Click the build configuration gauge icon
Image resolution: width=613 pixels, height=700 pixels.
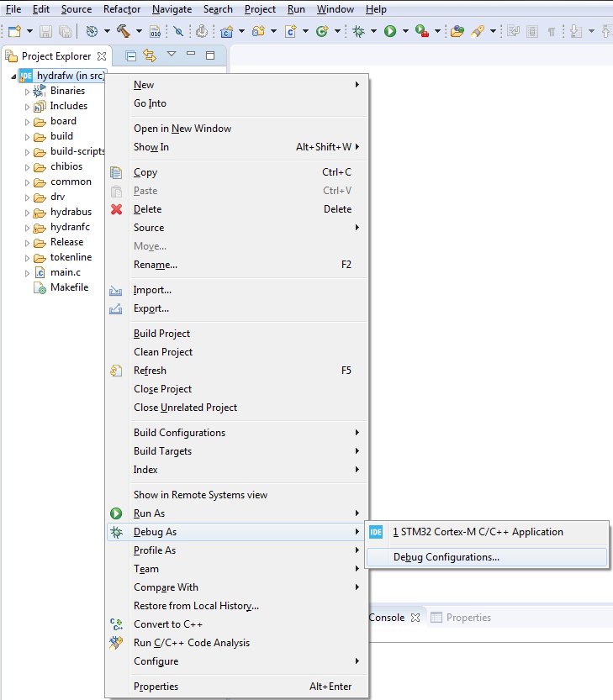pos(92,31)
